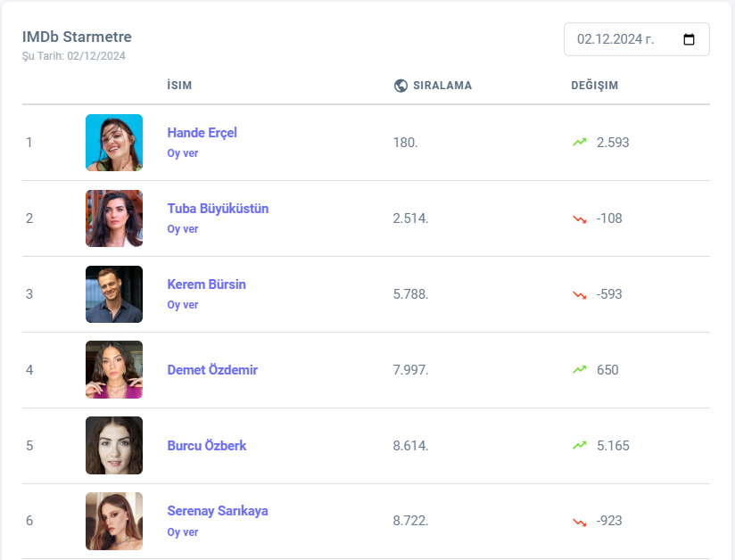
Task: Click the globe icon beside SIRALAMA
Action: [401, 86]
